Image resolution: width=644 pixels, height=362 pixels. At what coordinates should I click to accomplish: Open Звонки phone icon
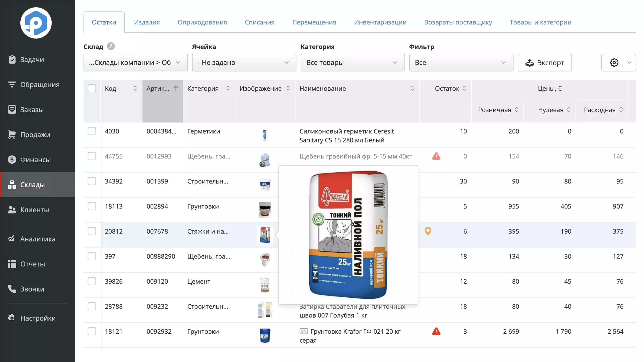(x=12, y=289)
